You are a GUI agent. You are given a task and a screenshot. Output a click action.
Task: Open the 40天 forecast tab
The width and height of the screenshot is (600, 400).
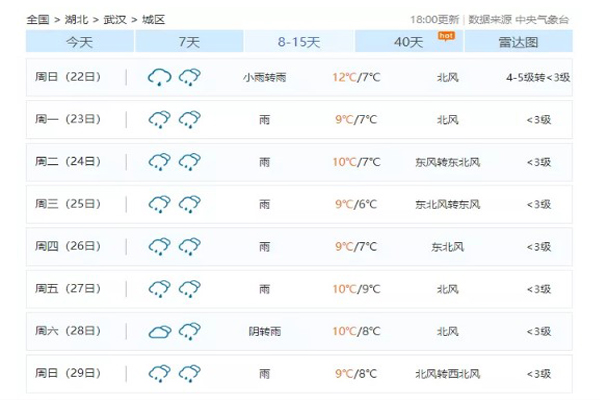(409, 41)
